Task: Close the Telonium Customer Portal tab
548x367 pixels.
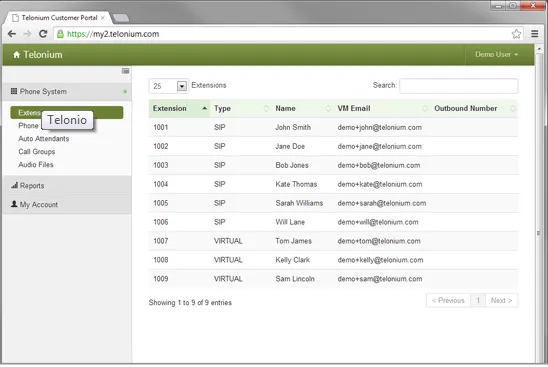Action: [103, 18]
